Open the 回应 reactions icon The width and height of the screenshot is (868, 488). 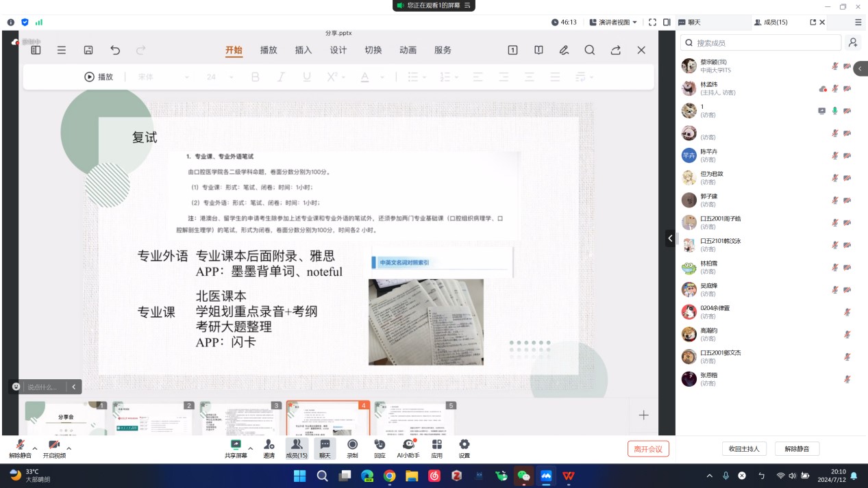tap(380, 446)
